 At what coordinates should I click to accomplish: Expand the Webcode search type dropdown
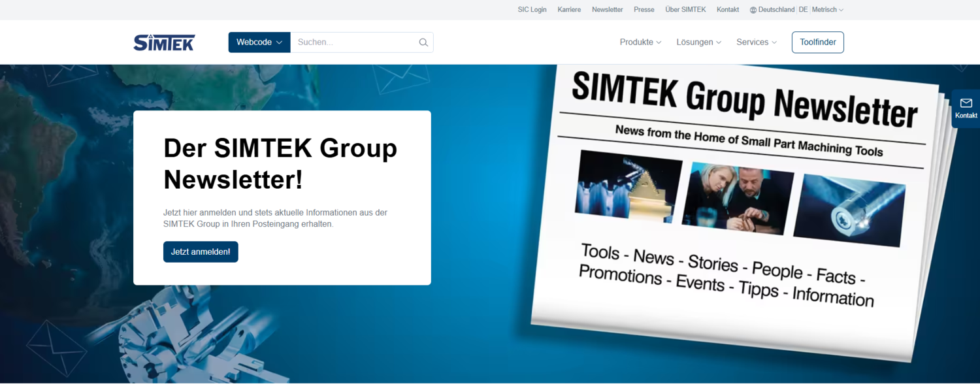(x=259, y=42)
